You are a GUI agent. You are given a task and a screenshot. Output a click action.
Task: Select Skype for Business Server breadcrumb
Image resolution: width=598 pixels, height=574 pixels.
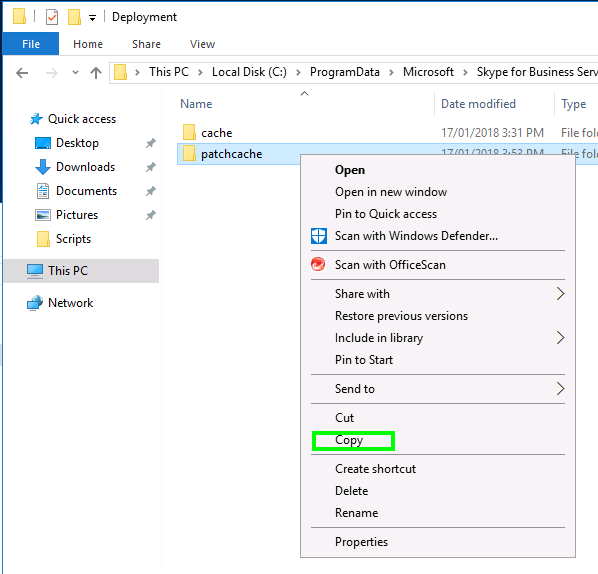coord(537,72)
